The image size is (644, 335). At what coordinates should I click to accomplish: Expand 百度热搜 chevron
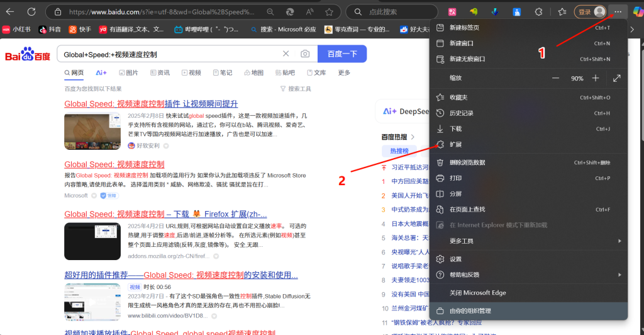tap(413, 137)
